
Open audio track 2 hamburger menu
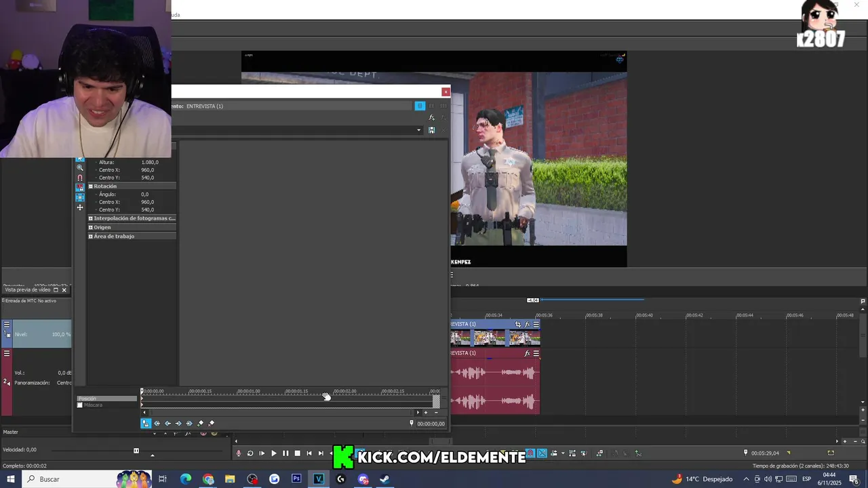7,353
